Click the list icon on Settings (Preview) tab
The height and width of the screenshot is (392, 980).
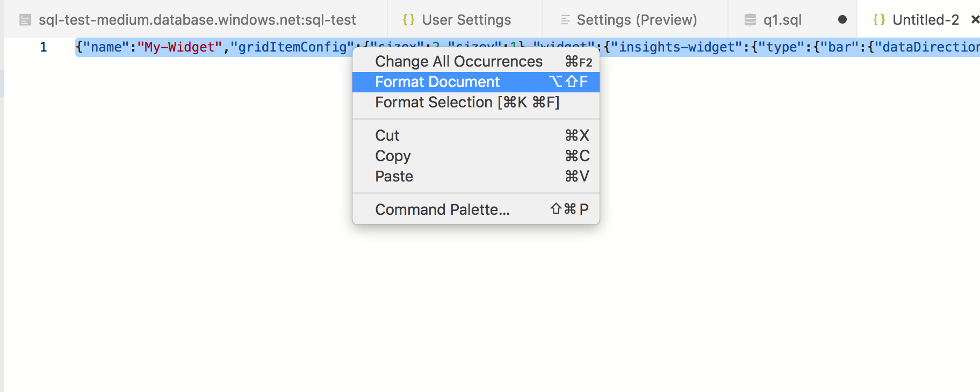coord(565,20)
